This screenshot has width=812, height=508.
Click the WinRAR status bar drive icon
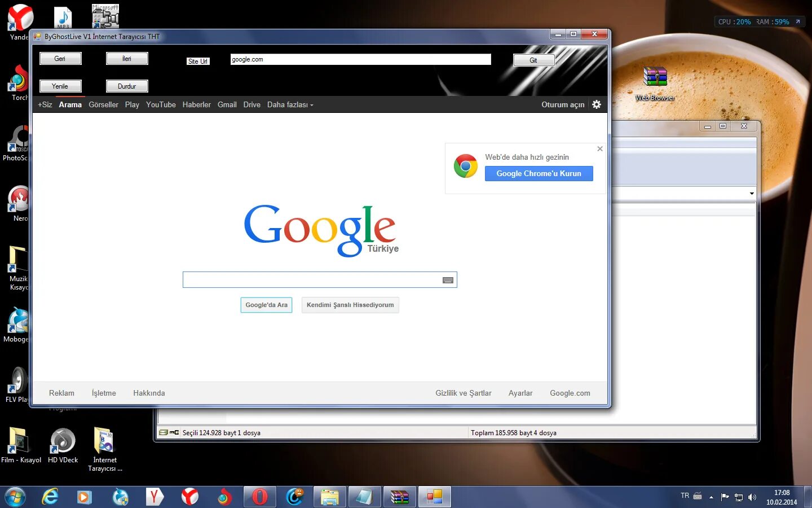164,432
